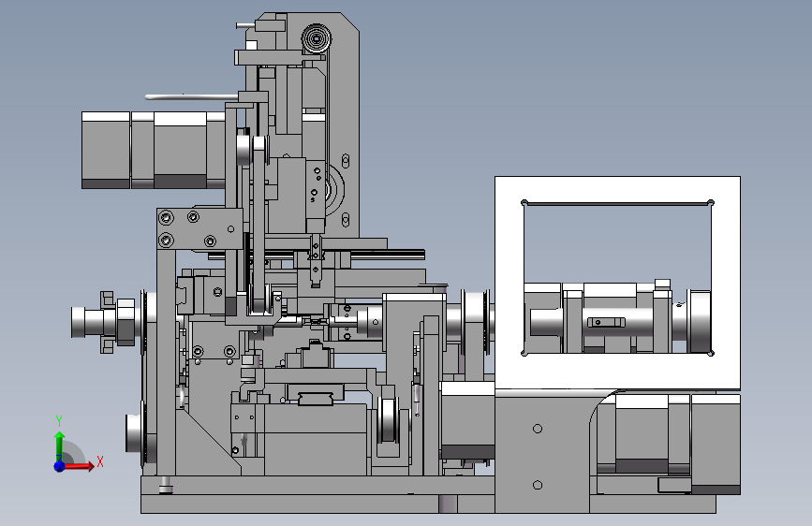Select the pulley wheel atop the vertical plate
The height and width of the screenshot is (526, 812).
316,38
